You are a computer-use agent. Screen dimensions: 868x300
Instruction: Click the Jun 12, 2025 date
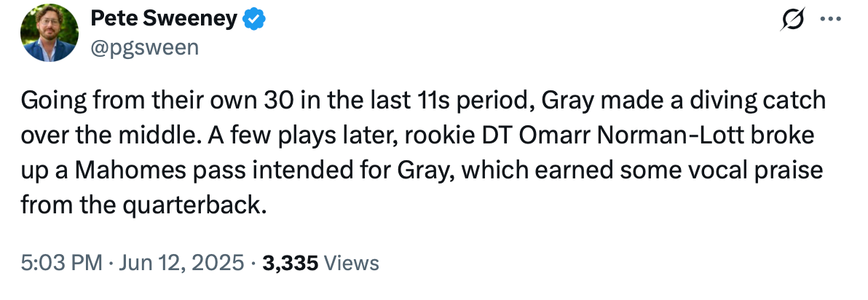click(x=170, y=263)
